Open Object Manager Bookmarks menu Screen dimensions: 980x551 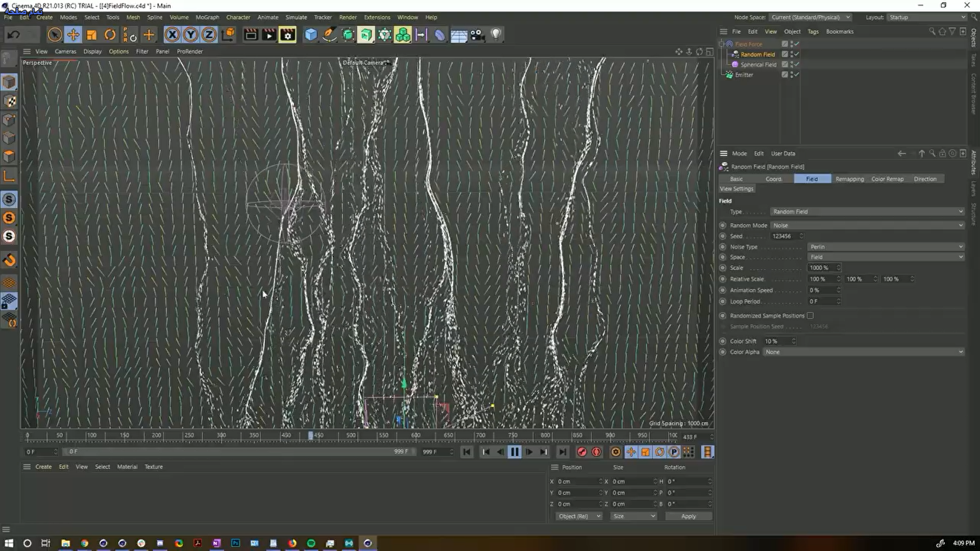click(840, 32)
